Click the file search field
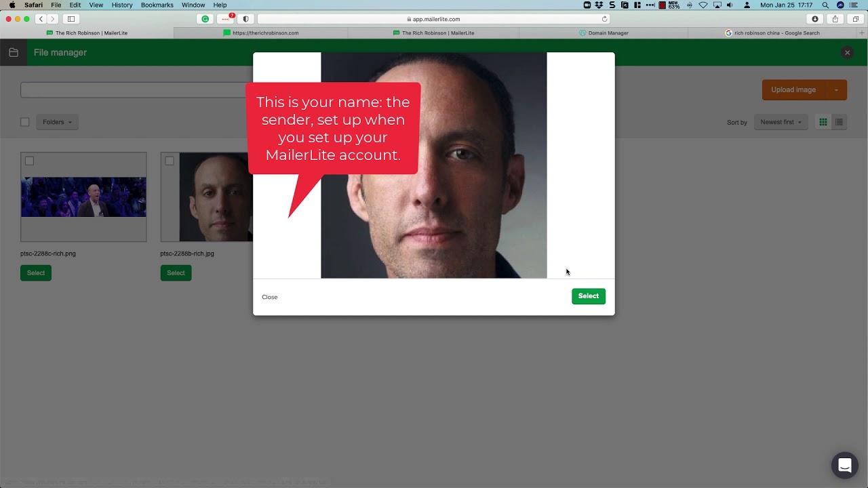868x488 pixels. [136, 89]
